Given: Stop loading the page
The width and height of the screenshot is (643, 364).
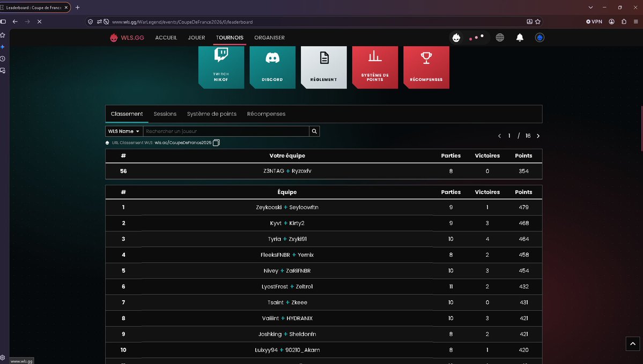Looking at the screenshot, I should point(39,22).
